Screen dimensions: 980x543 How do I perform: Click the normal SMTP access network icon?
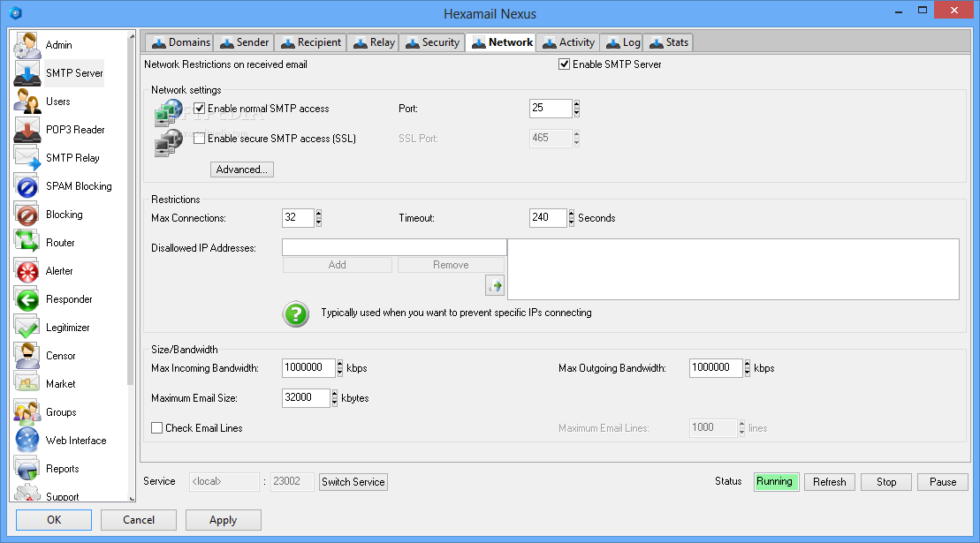click(x=168, y=113)
